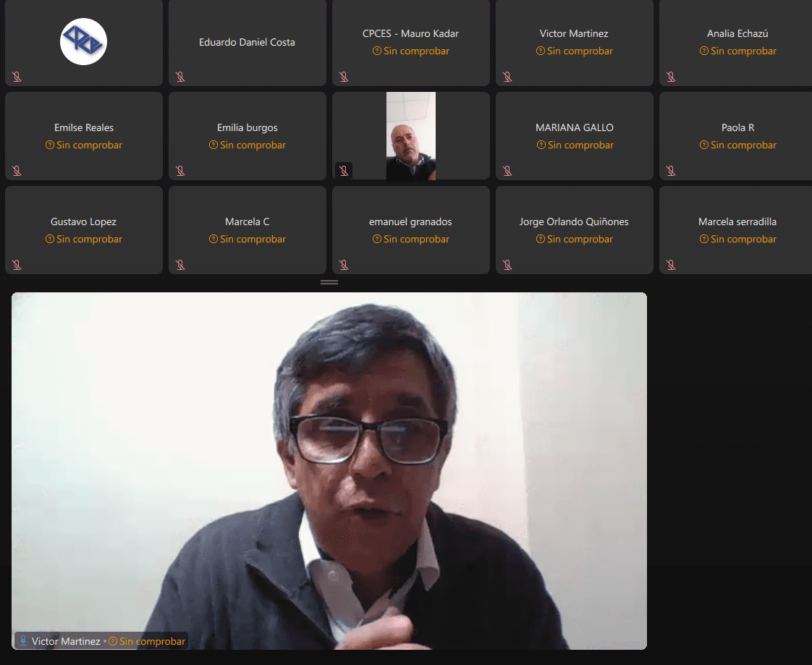Click muted mic icon on Jorge Orlando Quiñones tile
The image size is (812, 665).
click(507, 265)
